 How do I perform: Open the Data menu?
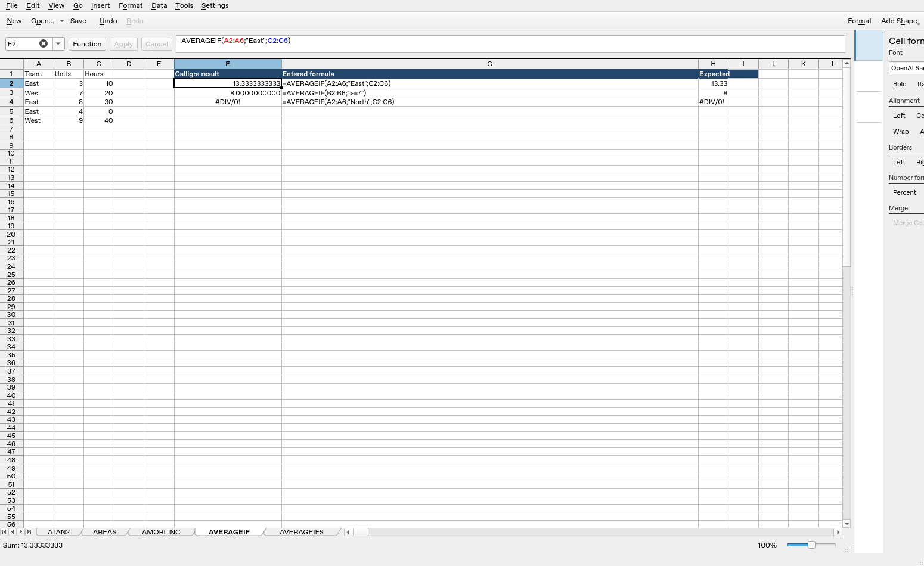pyautogui.click(x=159, y=5)
